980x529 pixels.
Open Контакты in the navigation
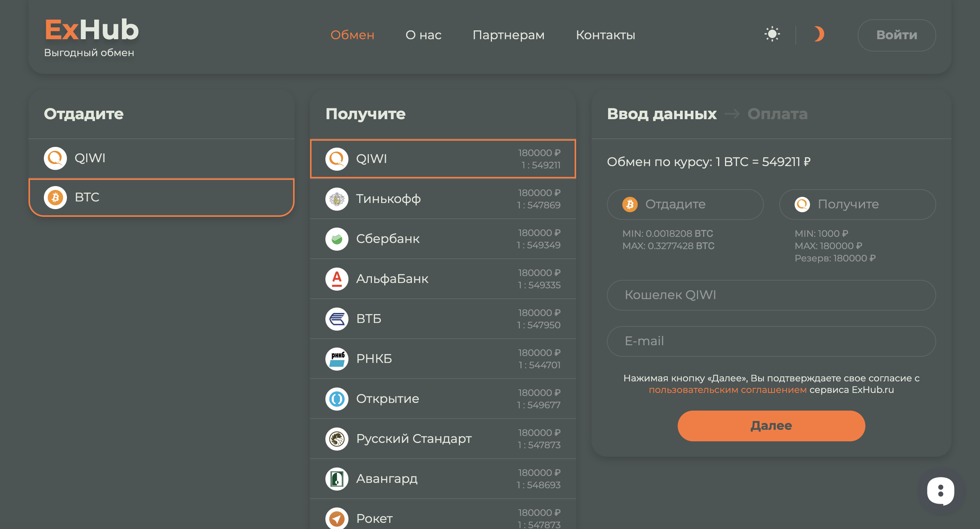[605, 35]
